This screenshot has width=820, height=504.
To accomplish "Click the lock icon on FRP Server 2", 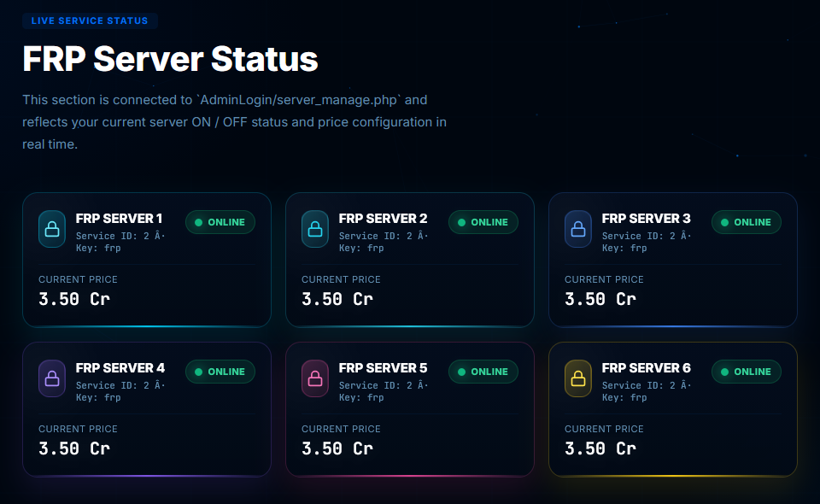I will pos(315,229).
